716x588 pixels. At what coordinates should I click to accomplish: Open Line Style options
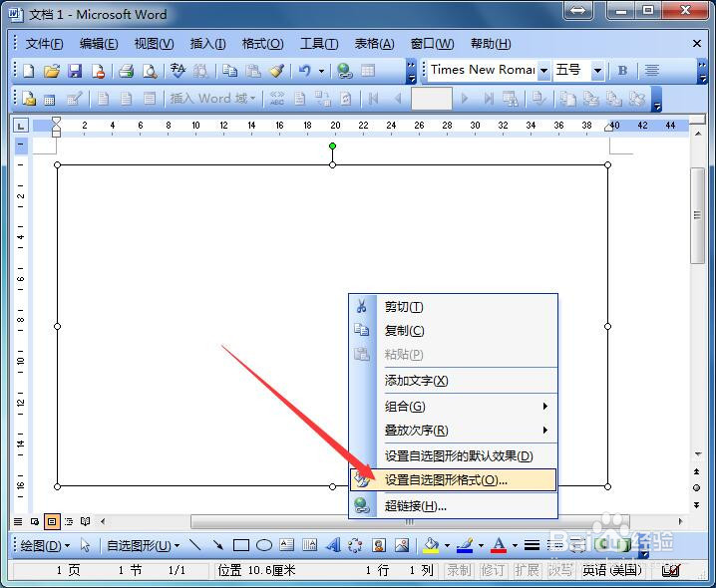pos(532,545)
